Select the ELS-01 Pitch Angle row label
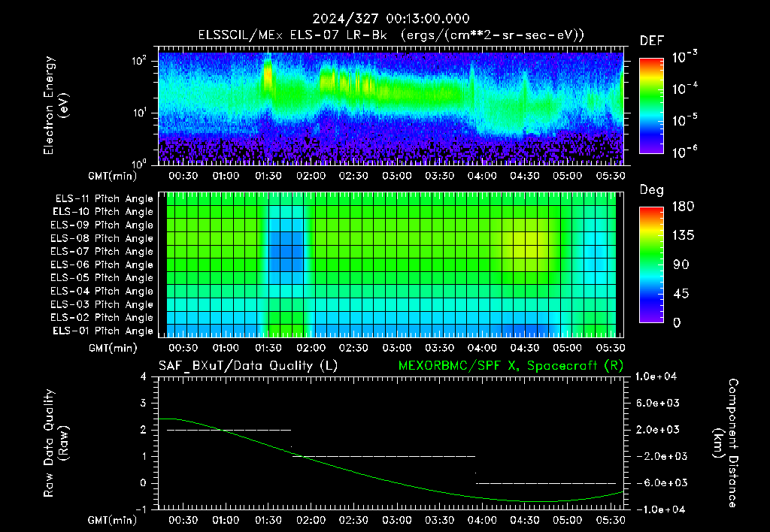770x532 pixels. point(103,331)
